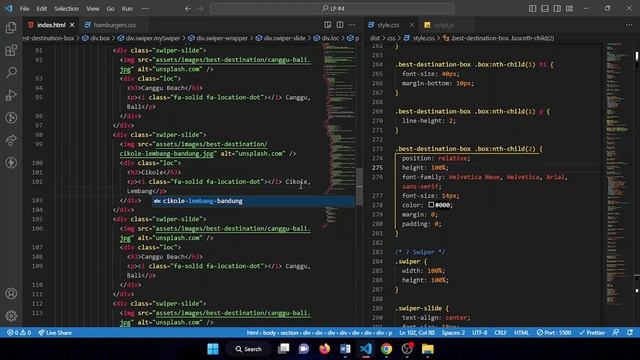The height and width of the screenshot is (360, 640).
Task: Click the Prettier status item
Action: click(x=592, y=333)
